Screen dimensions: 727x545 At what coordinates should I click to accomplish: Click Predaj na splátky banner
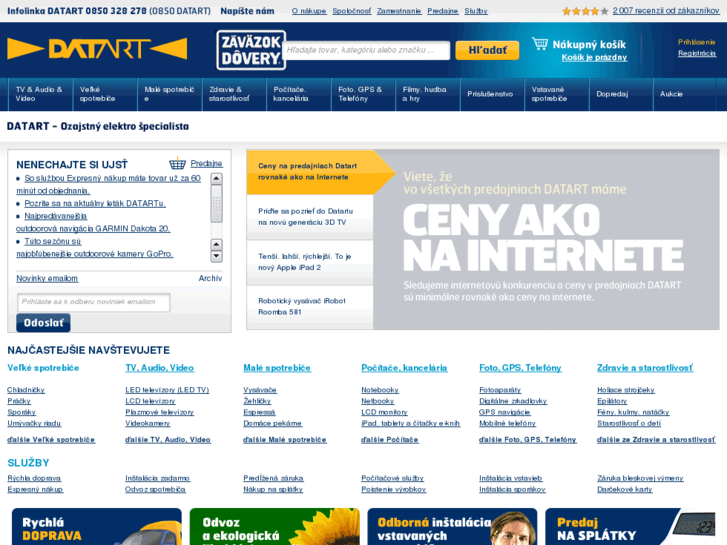tap(630, 526)
